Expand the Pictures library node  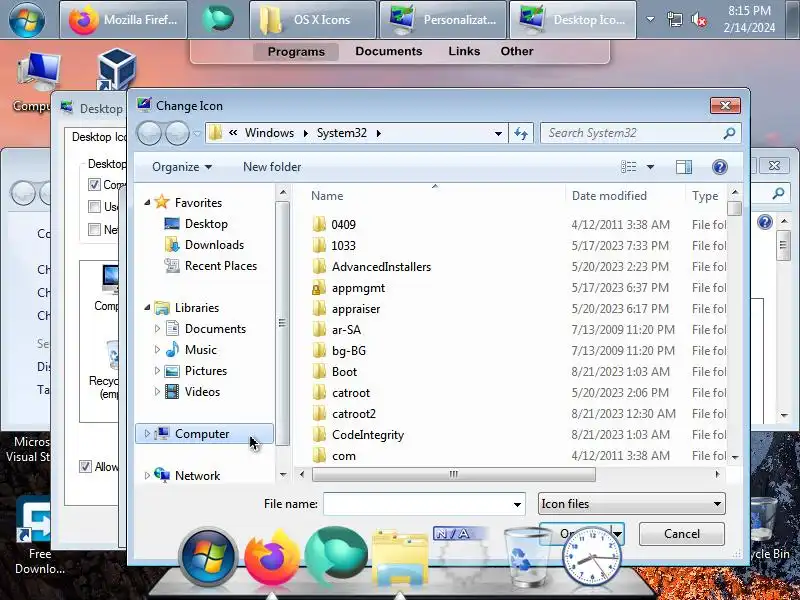click(157, 371)
